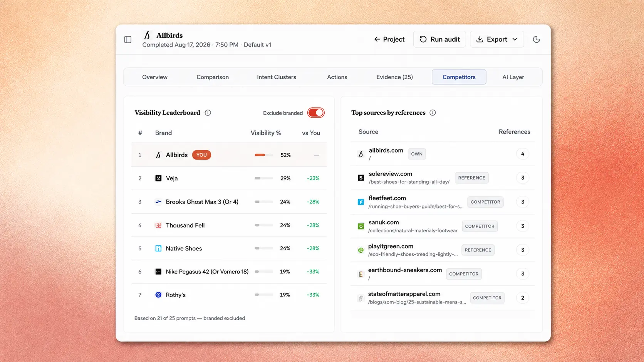
Task: Toggle the sidebar panel icon
Action: (128, 40)
